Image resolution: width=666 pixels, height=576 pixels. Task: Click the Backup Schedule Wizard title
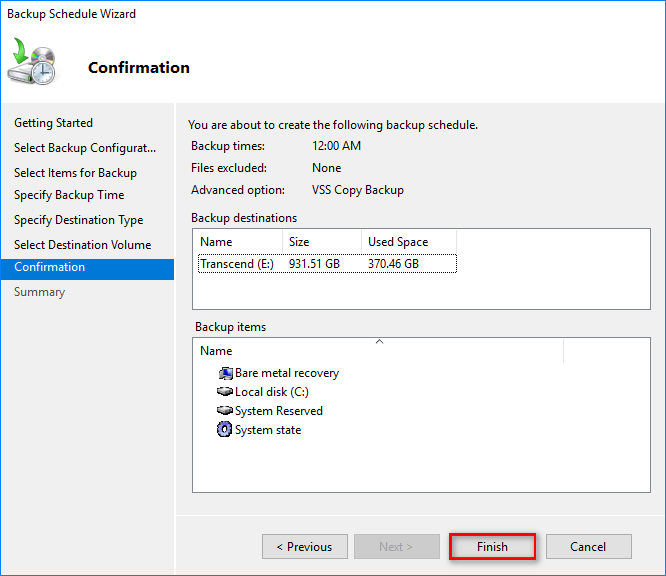click(71, 14)
